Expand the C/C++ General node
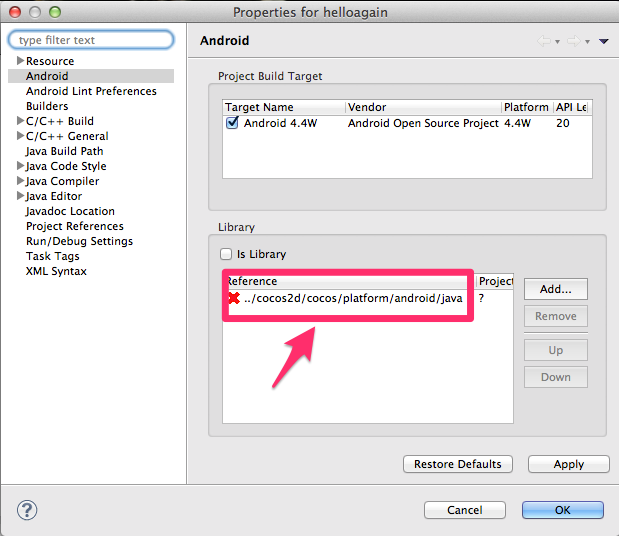Image resolution: width=619 pixels, height=536 pixels. (20, 135)
